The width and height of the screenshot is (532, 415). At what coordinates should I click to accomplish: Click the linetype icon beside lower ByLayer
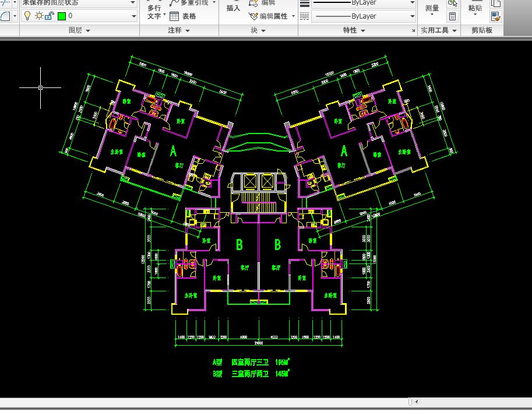click(304, 16)
